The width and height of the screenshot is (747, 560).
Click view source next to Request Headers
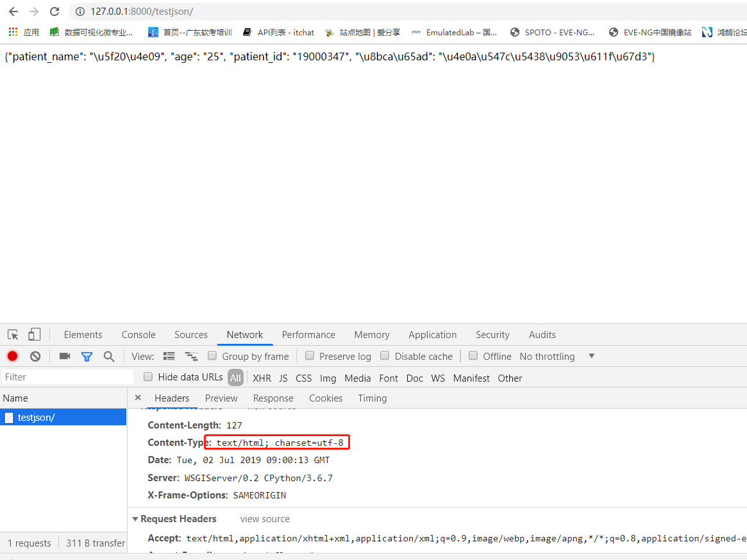pyautogui.click(x=264, y=518)
